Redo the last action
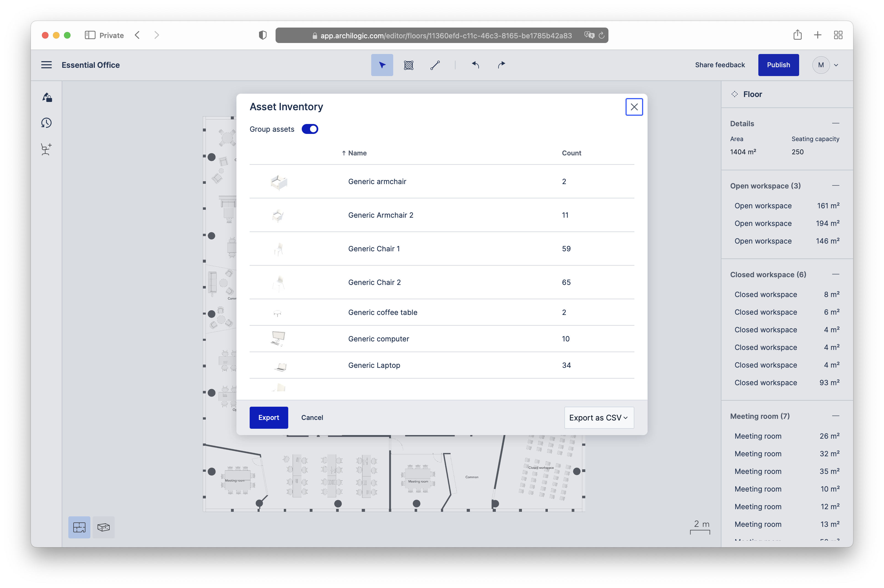The image size is (884, 588). (502, 65)
